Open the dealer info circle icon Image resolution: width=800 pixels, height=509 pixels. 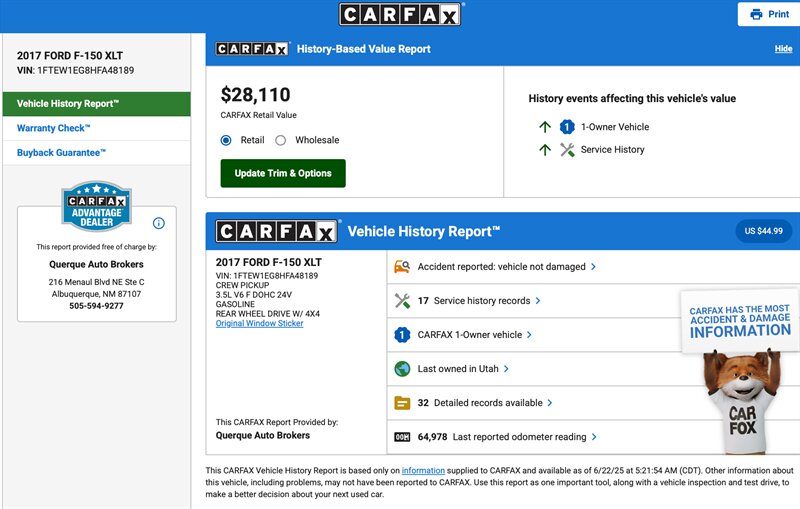pos(159,223)
